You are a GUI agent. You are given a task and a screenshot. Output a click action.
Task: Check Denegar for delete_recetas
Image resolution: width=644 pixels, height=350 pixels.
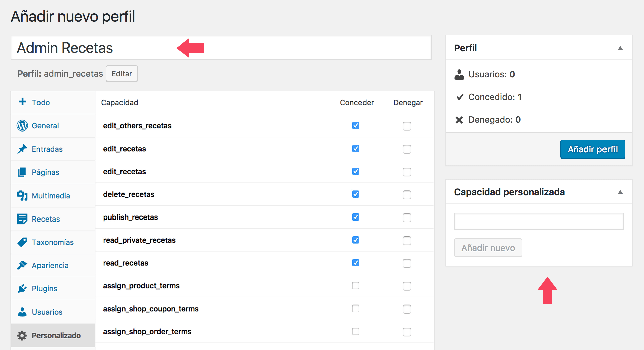click(407, 195)
